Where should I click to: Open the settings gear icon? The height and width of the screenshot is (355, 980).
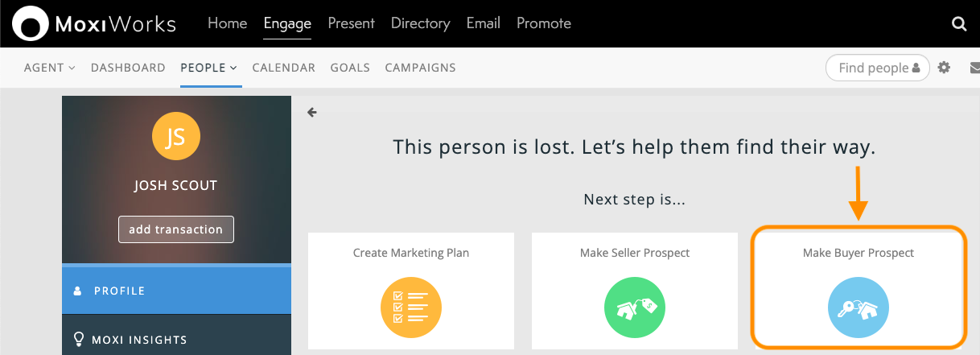click(945, 68)
